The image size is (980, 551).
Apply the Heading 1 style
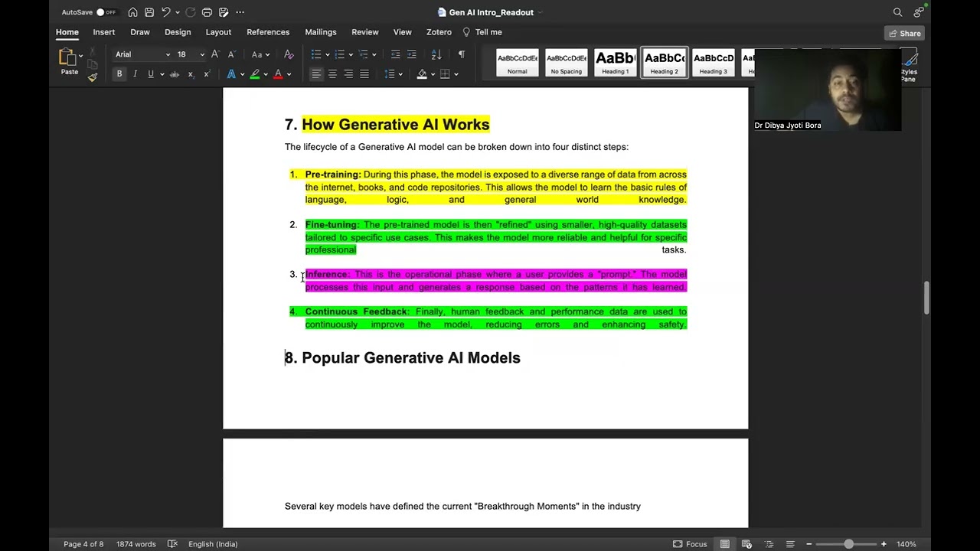pyautogui.click(x=616, y=63)
